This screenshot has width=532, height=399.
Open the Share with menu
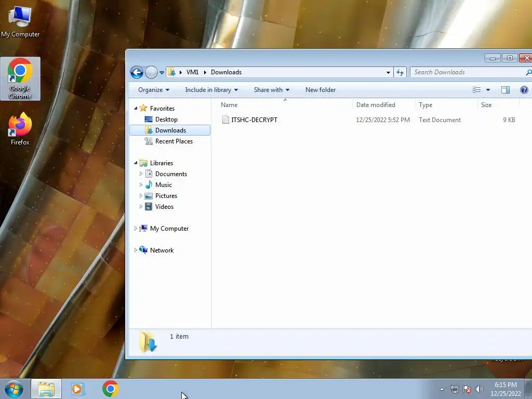[x=271, y=90]
